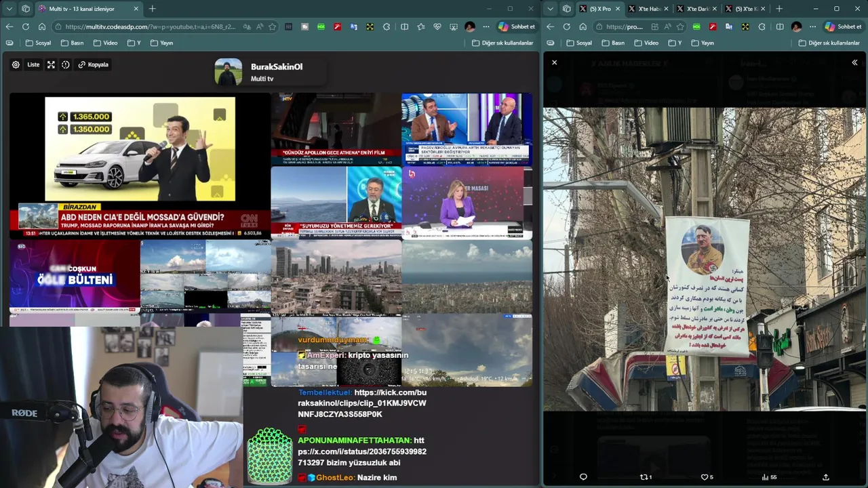868x488 pixels.
Task: Open the info icon beside Kopyala
Action: tap(66, 64)
